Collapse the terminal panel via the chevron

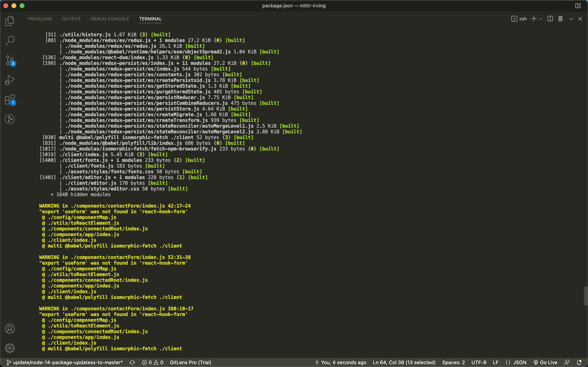click(571, 19)
